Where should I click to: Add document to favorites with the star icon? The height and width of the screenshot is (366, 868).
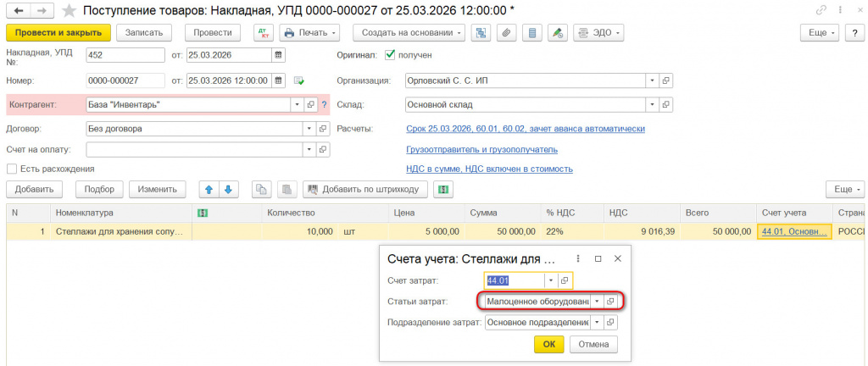coord(70,10)
